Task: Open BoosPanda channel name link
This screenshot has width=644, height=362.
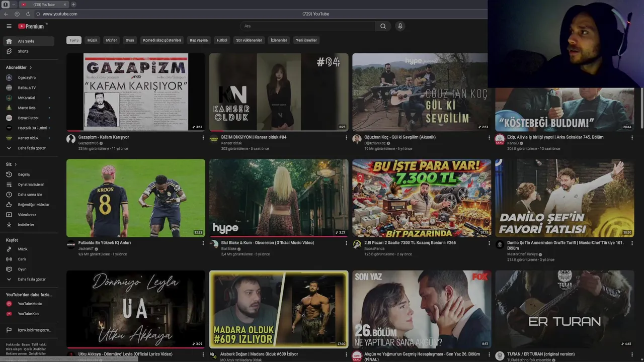Action: [x=374, y=249]
